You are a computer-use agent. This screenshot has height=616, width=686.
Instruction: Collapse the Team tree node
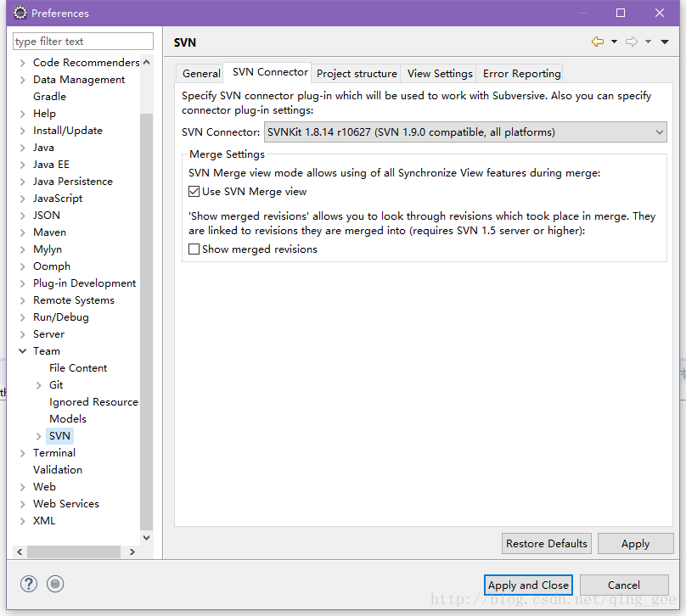point(22,351)
